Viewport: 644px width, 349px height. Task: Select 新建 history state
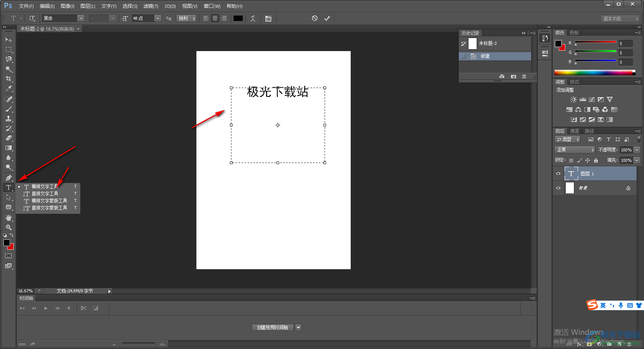495,56
